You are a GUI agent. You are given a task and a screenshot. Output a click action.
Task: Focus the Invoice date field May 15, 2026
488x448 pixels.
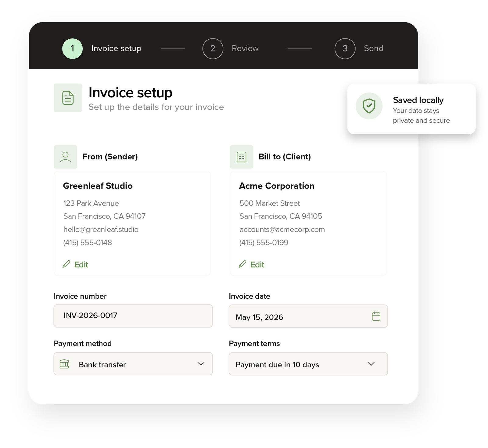coord(308,316)
